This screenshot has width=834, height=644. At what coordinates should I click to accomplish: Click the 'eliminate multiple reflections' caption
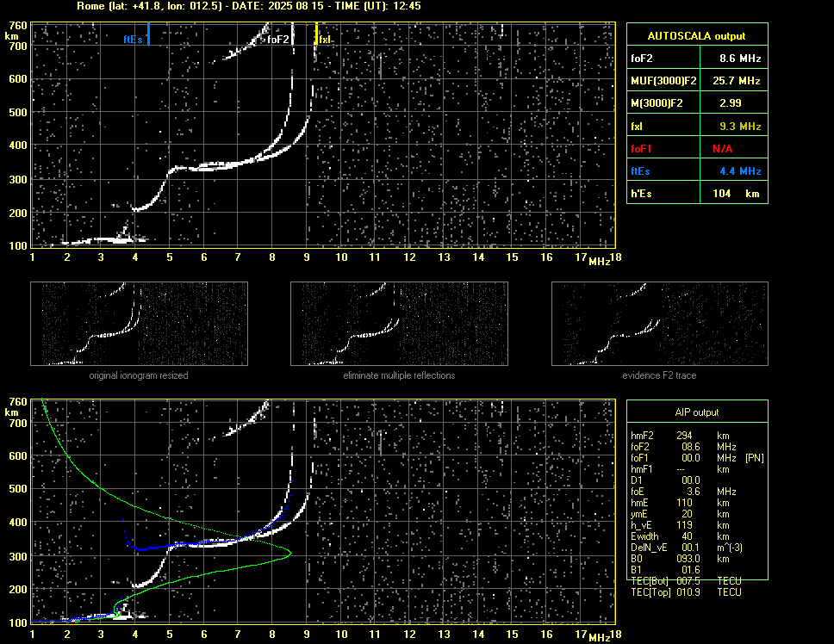399,375
